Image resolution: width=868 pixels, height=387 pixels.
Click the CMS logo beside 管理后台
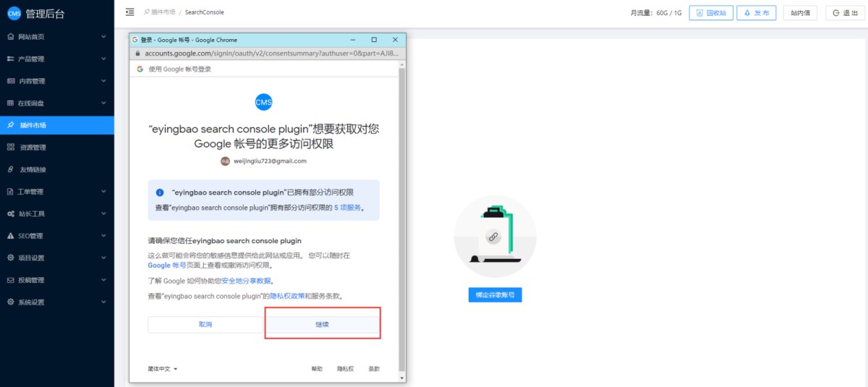point(14,12)
